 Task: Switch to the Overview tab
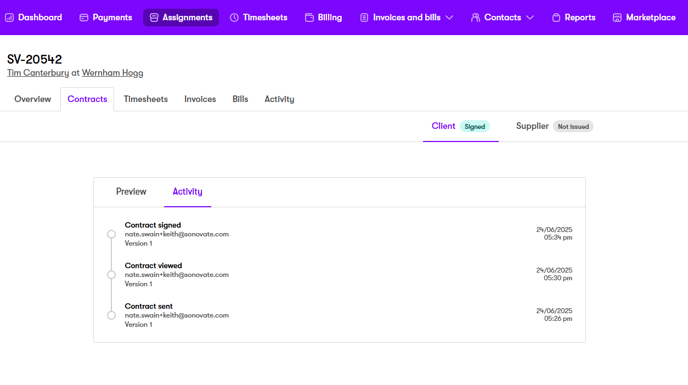pyautogui.click(x=32, y=99)
